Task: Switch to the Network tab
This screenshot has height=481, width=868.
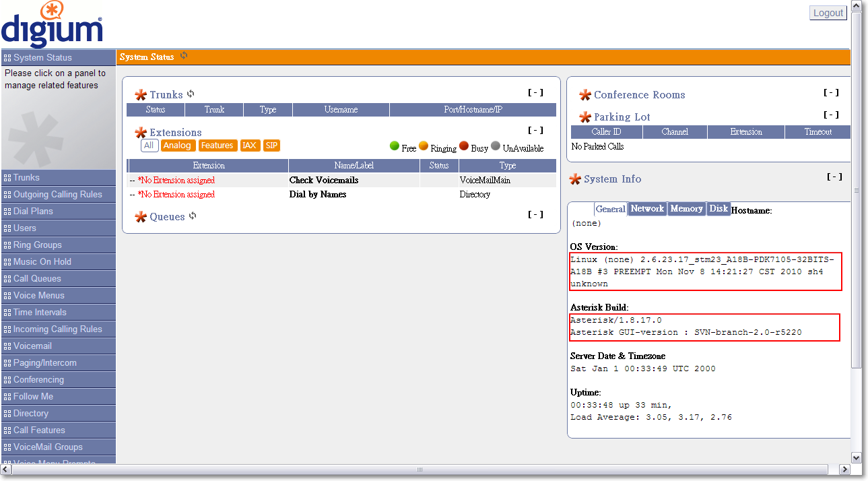Action: coord(647,209)
